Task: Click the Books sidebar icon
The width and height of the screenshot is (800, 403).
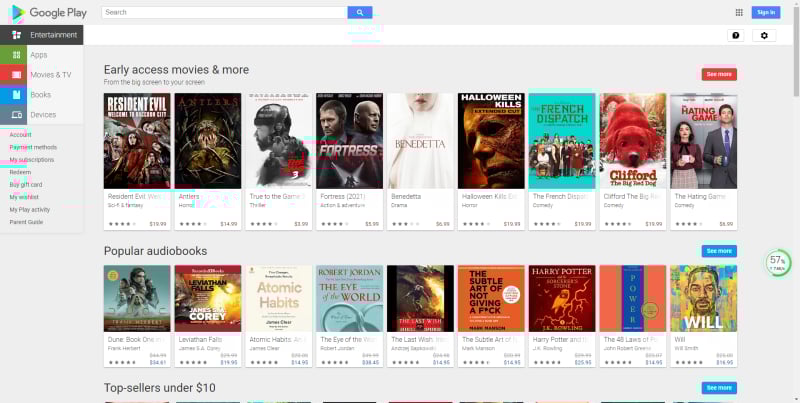Action: tap(12, 94)
